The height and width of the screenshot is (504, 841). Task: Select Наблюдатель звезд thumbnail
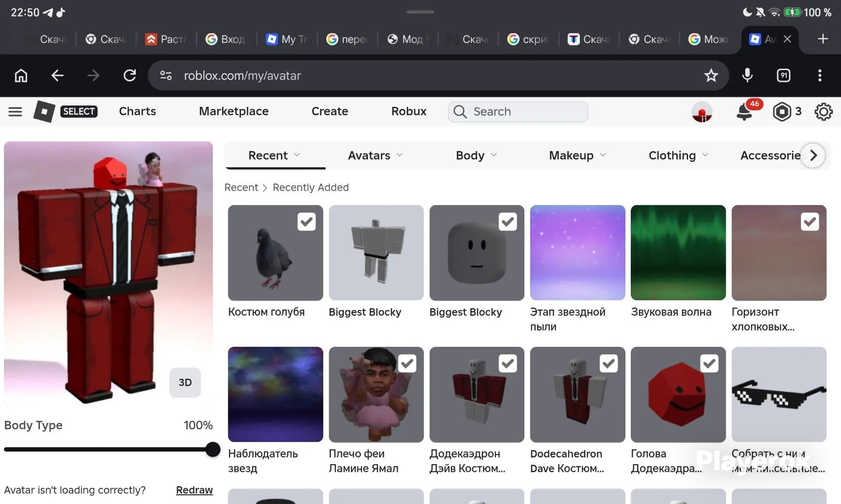pyautogui.click(x=275, y=394)
